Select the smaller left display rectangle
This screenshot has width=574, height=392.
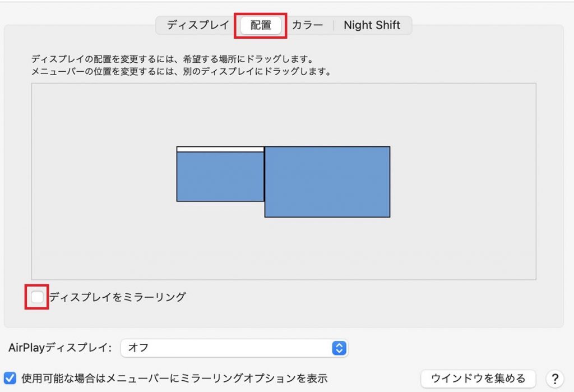click(220, 176)
